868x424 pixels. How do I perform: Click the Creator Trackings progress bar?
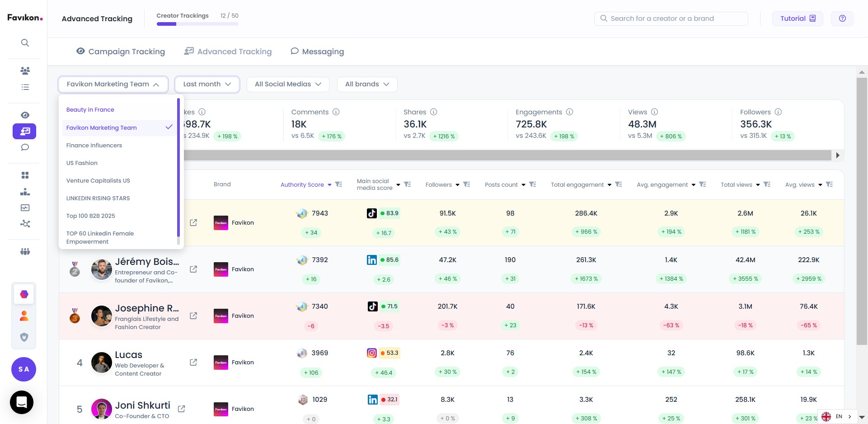pos(197,24)
